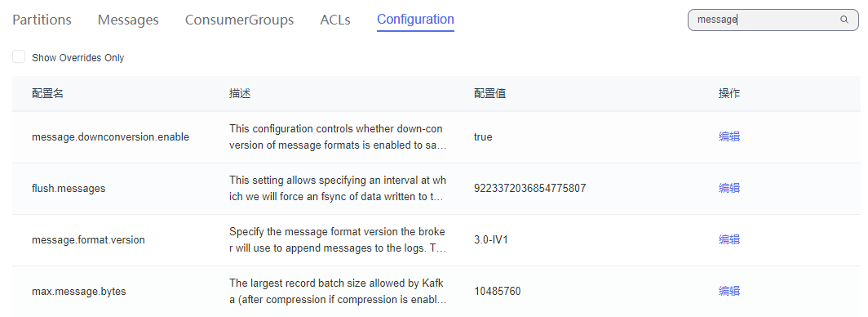The width and height of the screenshot is (868, 317).
Task: Edit the message.format.version value
Action: coord(729,240)
